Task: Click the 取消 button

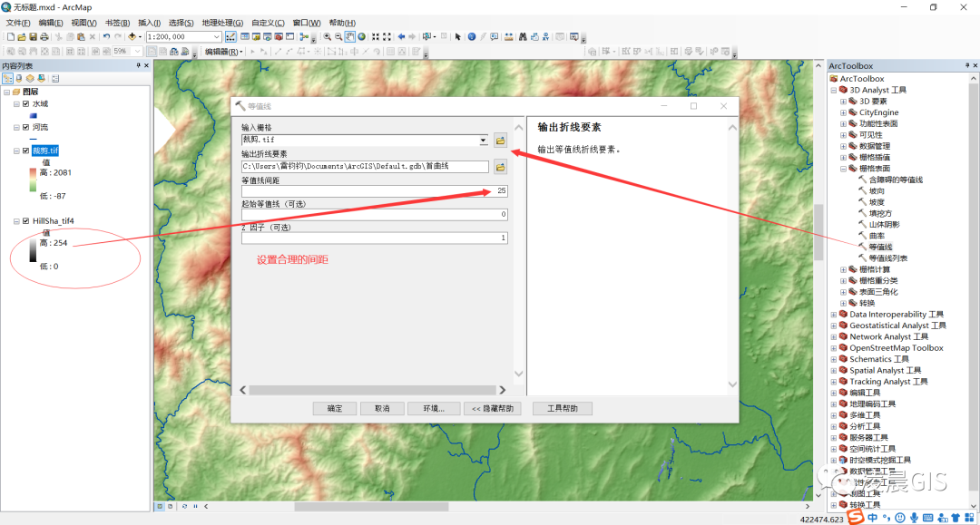Action: click(x=382, y=408)
